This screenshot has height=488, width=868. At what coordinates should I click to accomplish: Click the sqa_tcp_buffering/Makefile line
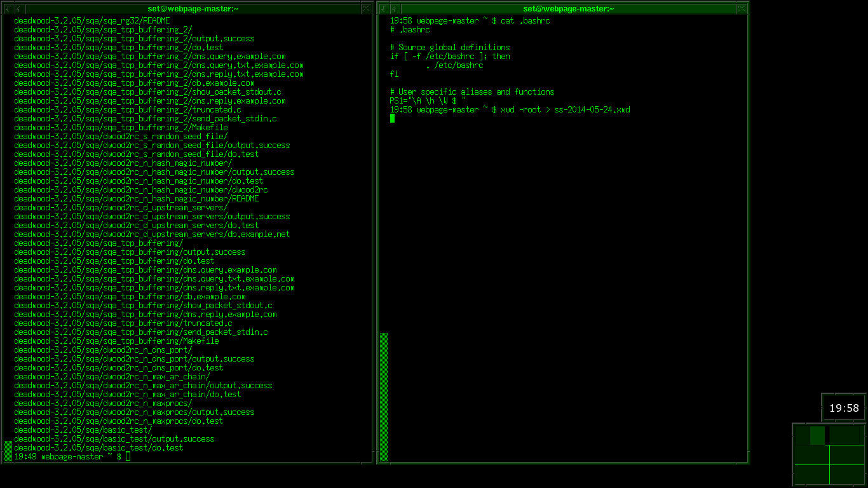coord(116,341)
